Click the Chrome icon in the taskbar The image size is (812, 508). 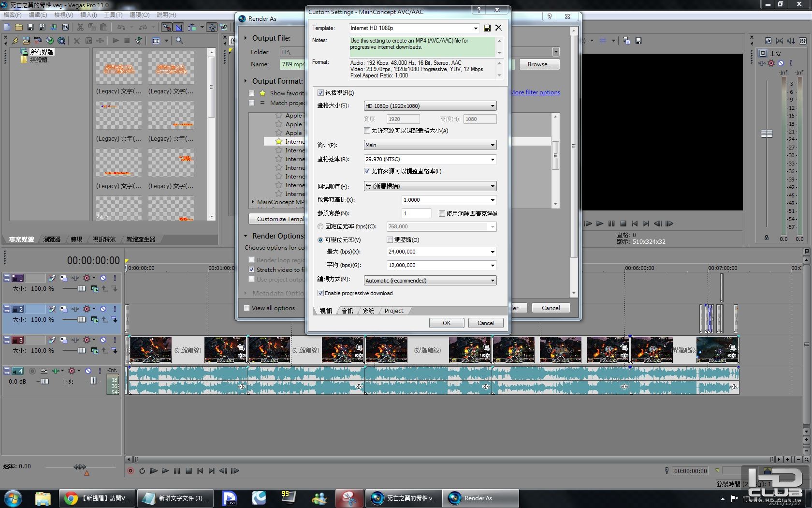click(x=71, y=498)
